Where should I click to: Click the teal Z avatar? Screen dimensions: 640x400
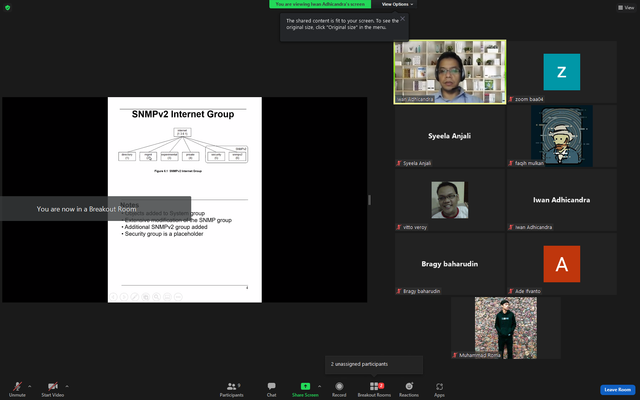click(x=562, y=72)
